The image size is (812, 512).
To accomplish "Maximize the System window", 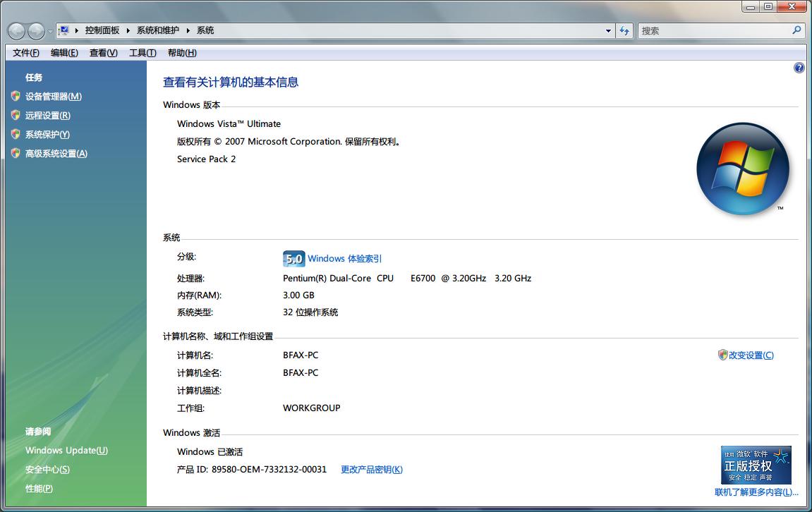I will pos(768,7).
